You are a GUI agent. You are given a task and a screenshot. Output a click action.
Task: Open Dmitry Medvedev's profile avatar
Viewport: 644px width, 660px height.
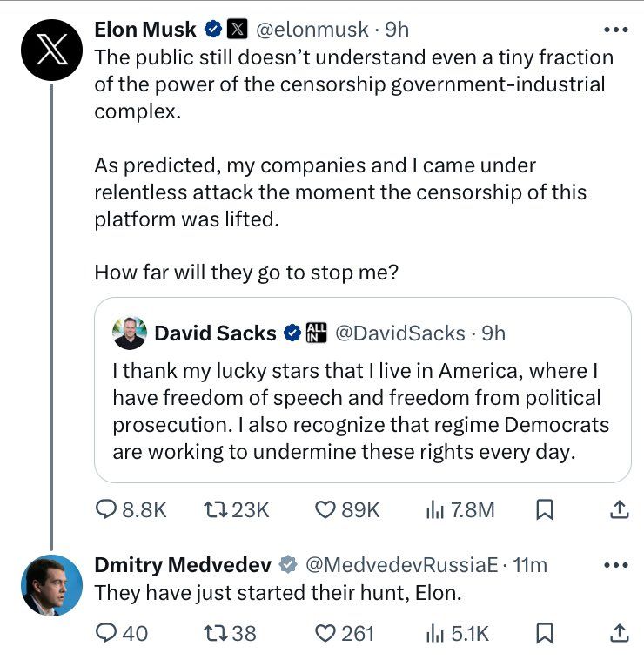click(50, 585)
